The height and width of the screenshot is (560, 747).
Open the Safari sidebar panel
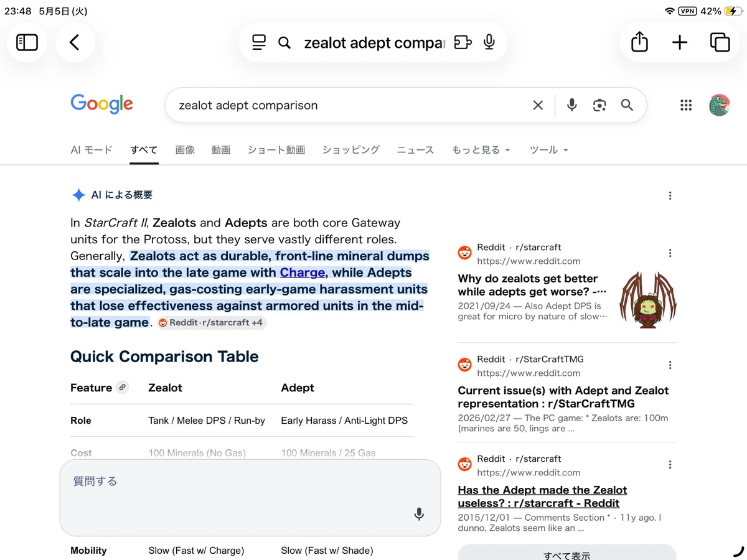(27, 42)
